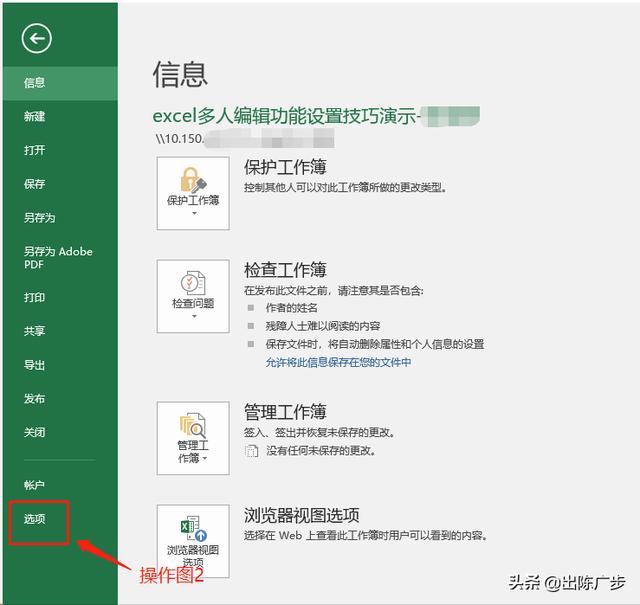640x605 pixels.
Task: Click the text 签入、签出并恢复未保存的更改
Action: [319, 432]
